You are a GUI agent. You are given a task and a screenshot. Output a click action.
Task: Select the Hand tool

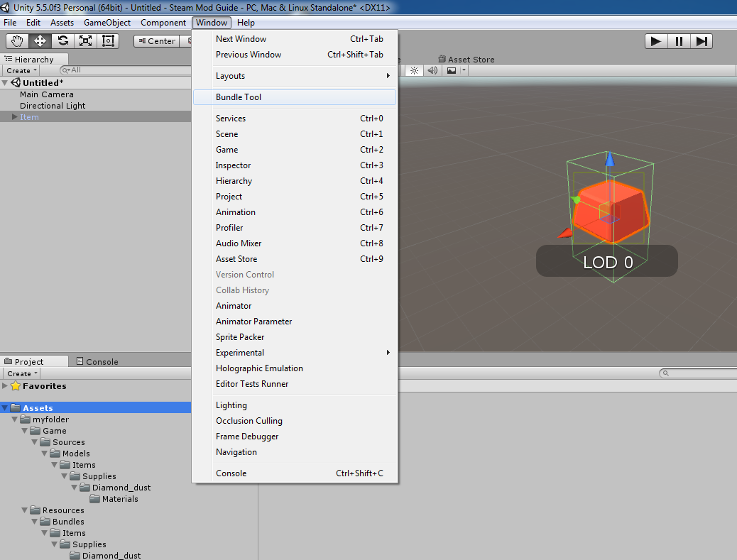(17, 41)
